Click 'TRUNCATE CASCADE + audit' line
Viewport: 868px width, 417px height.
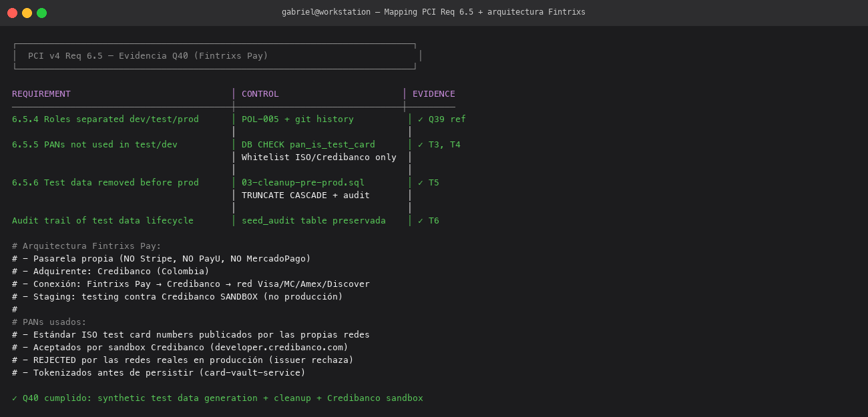click(x=306, y=195)
